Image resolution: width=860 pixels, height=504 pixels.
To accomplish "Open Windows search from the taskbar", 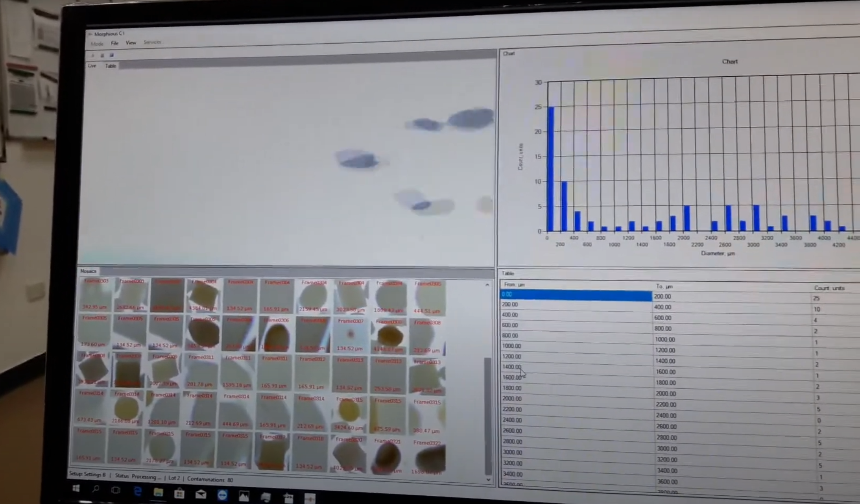I will [x=95, y=489].
